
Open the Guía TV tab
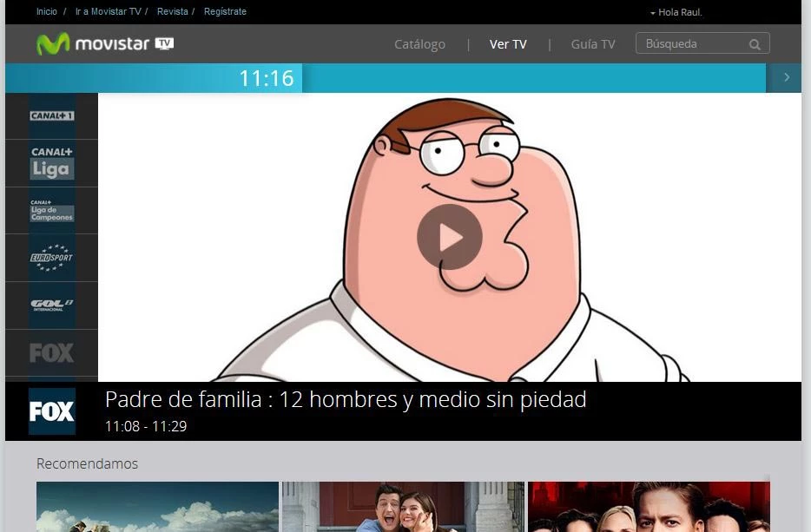[x=592, y=43]
